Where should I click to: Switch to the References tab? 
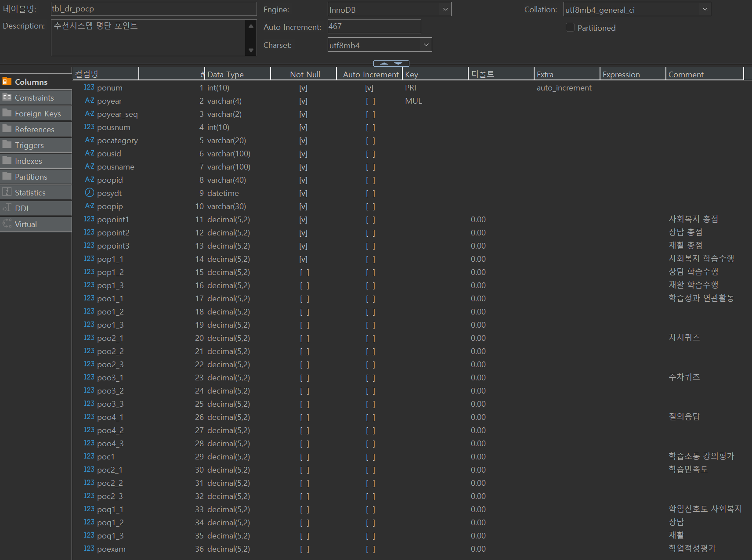(x=35, y=130)
